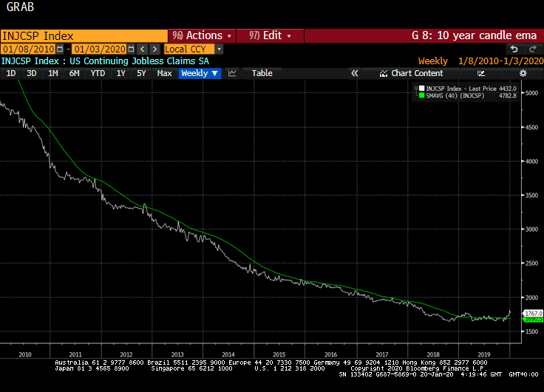The width and height of the screenshot is (544, 392).
Task: Click the 1767.0 last price label
Action: (x=533, y=313)
